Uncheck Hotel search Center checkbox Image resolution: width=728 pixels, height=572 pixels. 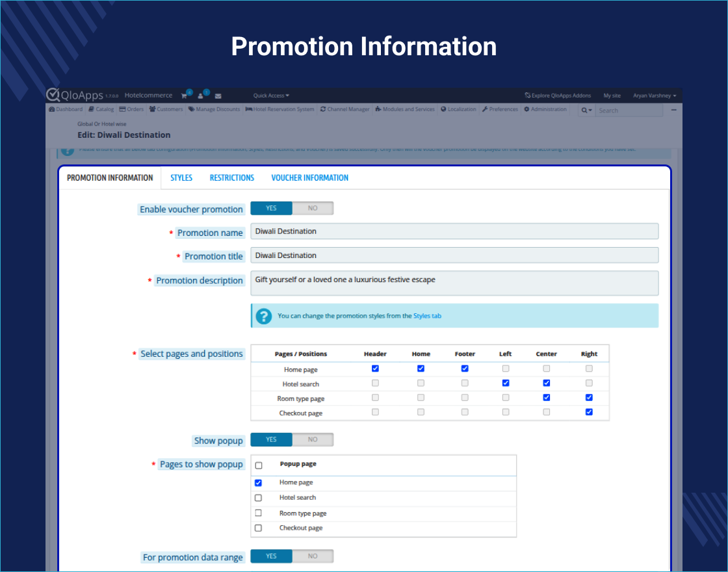pos(547,383)
